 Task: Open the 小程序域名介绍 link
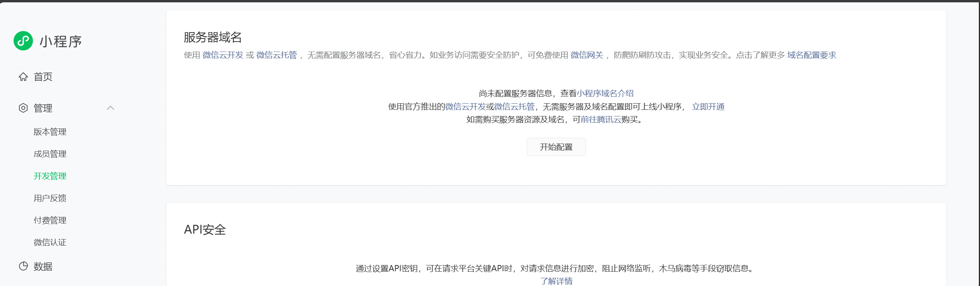pos(605,94)
